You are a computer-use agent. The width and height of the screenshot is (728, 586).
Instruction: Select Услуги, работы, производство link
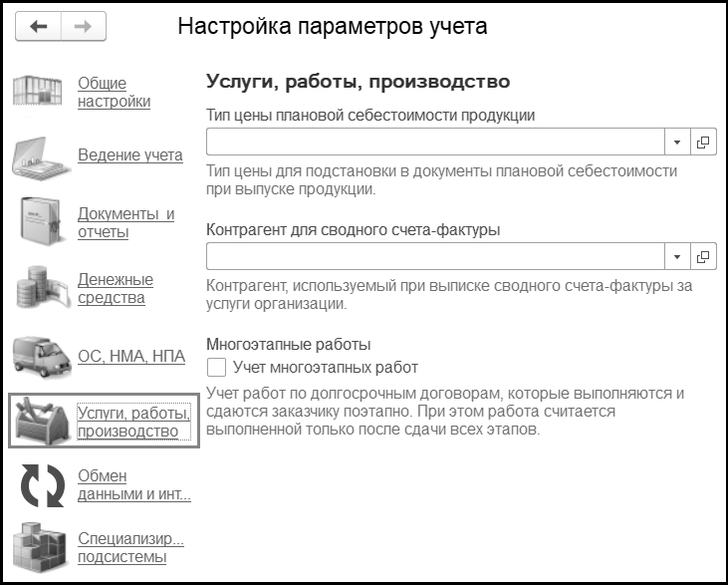click(x=133, y=422)
